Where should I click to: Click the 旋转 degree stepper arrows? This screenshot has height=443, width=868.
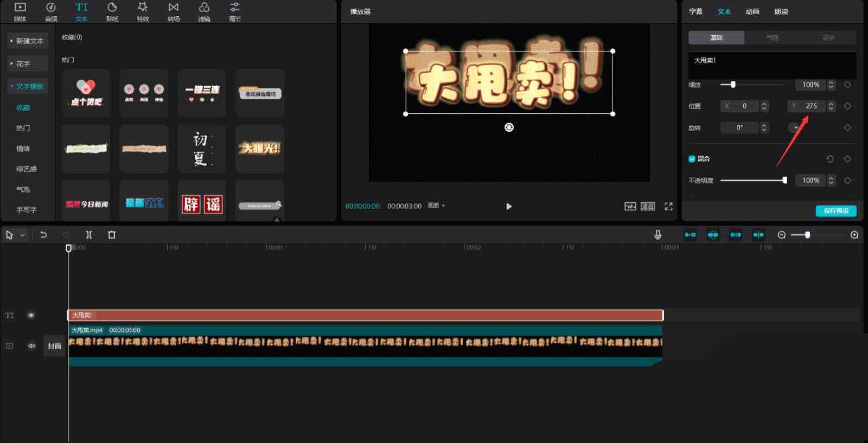pos(764,128)
